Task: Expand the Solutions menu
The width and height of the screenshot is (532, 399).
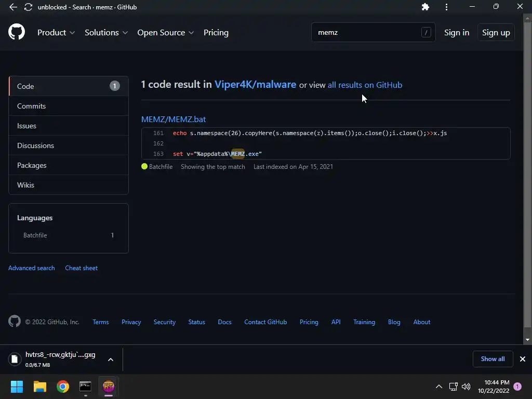Action: [106, 33]
